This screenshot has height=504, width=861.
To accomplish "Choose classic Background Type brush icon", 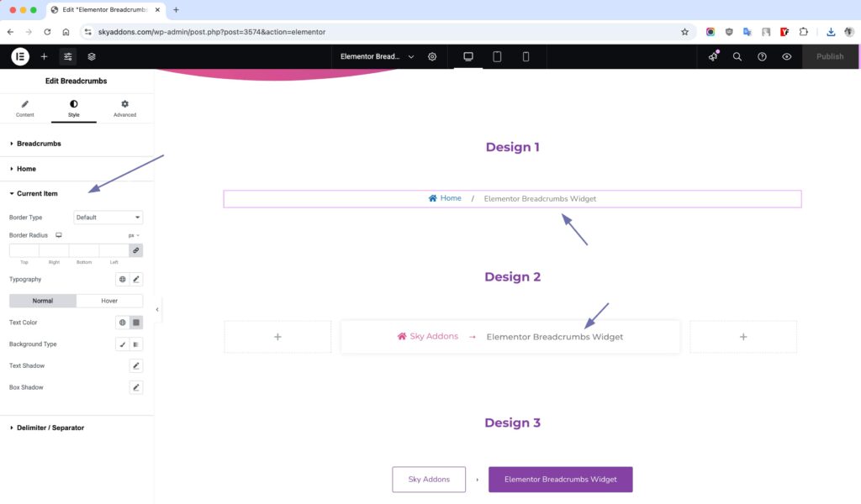I will click(x=123, y=344).
